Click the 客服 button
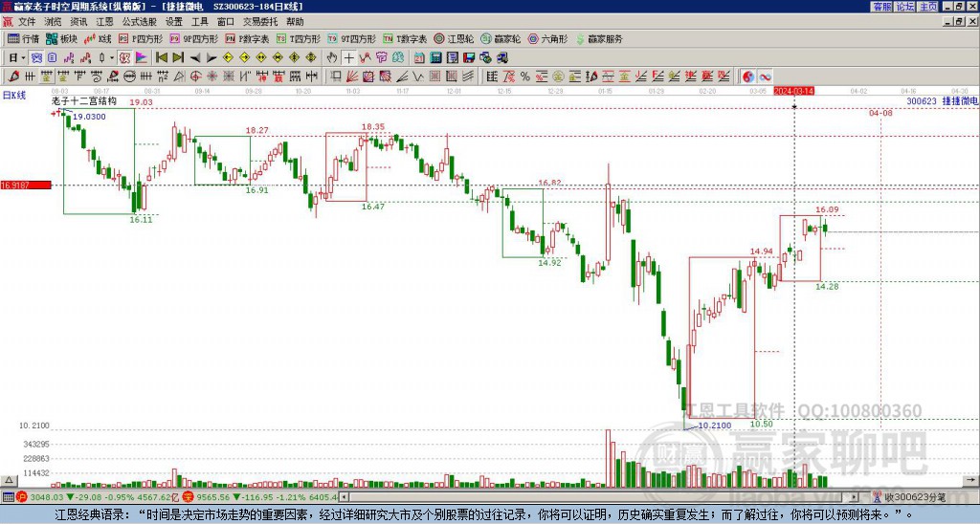980x524 pixels. pyautogui.click(x=881, y=7)
